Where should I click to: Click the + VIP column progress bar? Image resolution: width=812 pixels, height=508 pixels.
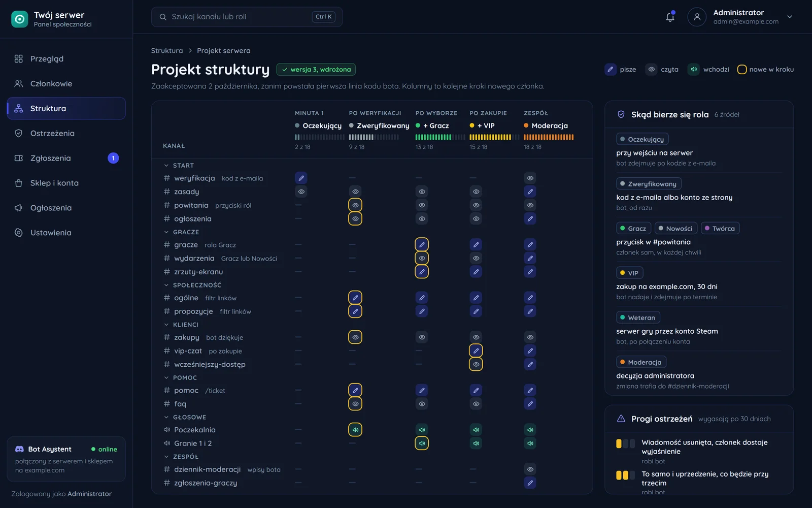pos(494,137)
